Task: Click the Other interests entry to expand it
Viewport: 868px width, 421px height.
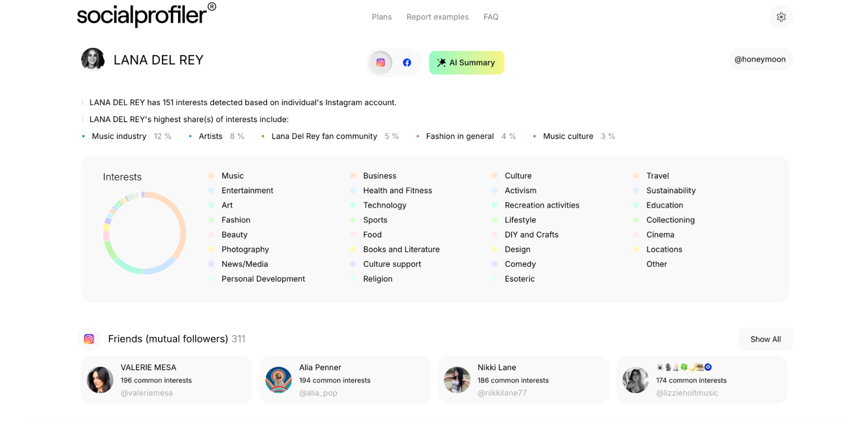Action: tap(656, 264)
